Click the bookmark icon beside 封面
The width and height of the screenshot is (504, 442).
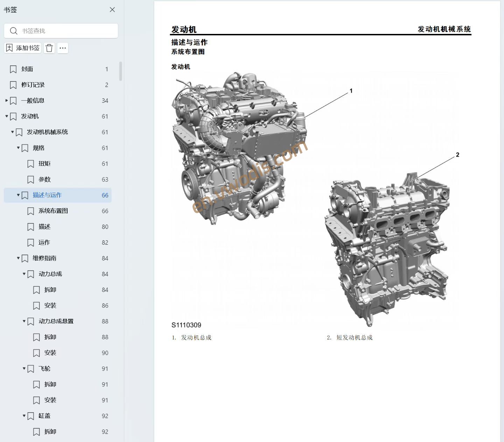pyautogui.click(x=13, y=69)
